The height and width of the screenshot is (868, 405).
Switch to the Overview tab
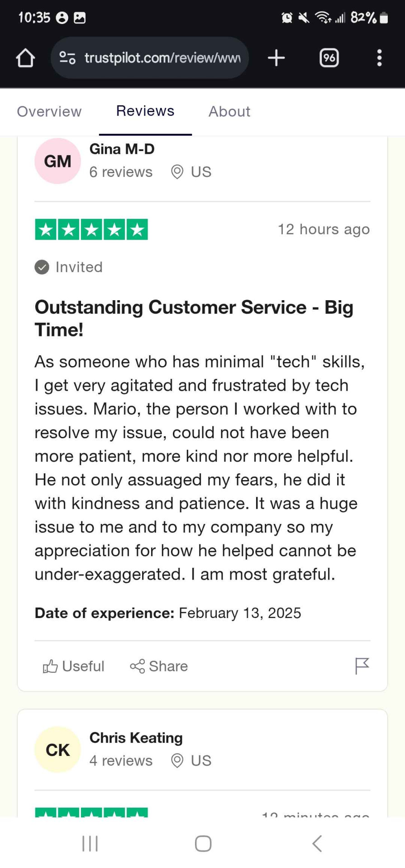coord(49,111)
